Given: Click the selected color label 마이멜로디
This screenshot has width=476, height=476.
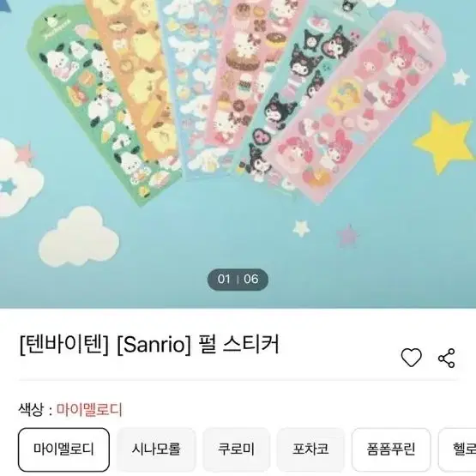Looking at the screenshot, I should click(x=89, y=410).
